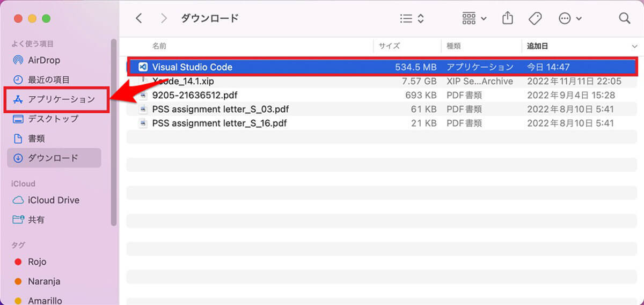The height and width of the screenshot is (305, 644).
Task: Click the 2022年11月11日 22:05 date cell
Action: [x=574, y=82]
